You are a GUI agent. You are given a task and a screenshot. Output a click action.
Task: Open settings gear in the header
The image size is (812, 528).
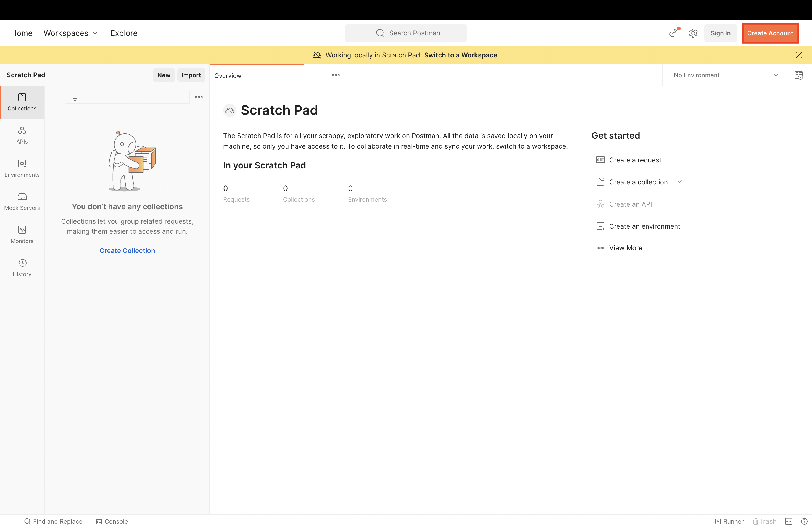[693, 33]
